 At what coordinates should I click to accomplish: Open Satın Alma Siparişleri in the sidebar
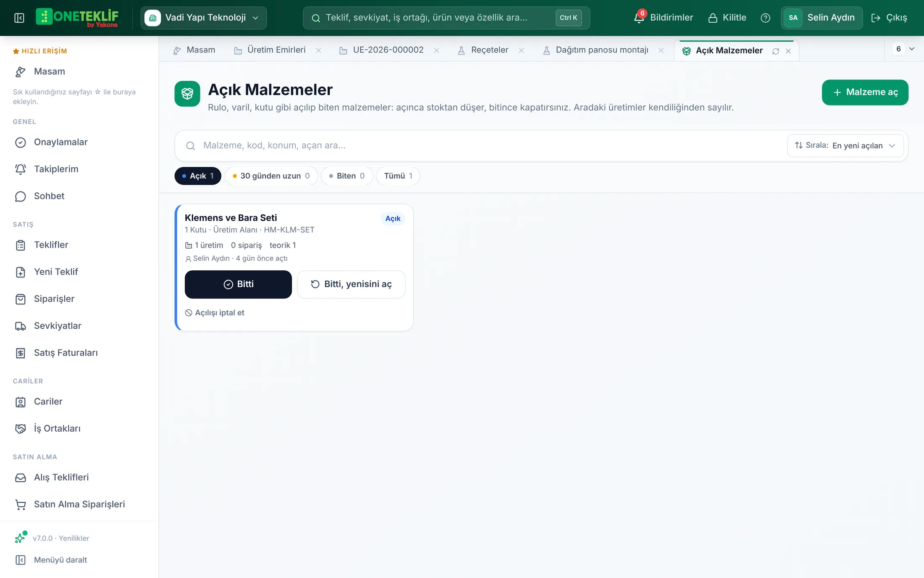point(79,504)
